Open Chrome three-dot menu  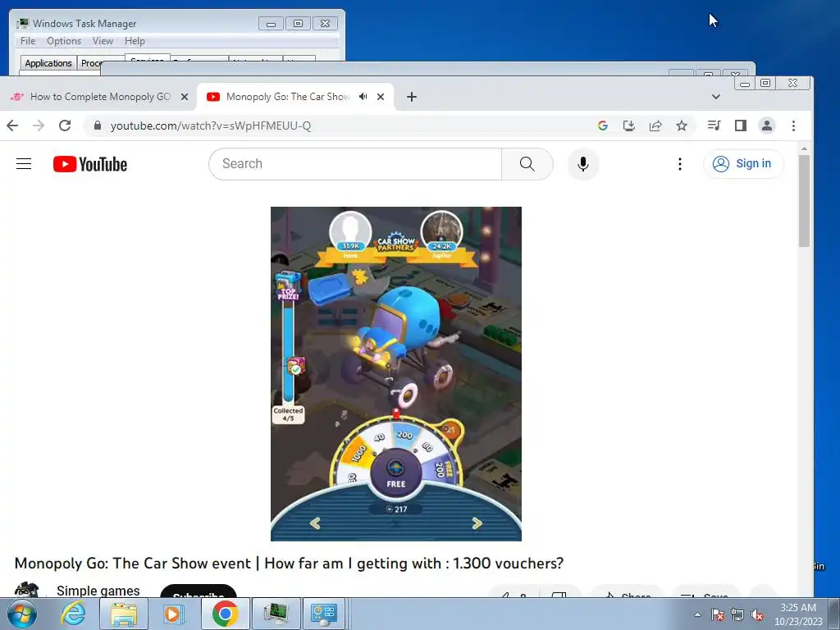tap(793, 126)
